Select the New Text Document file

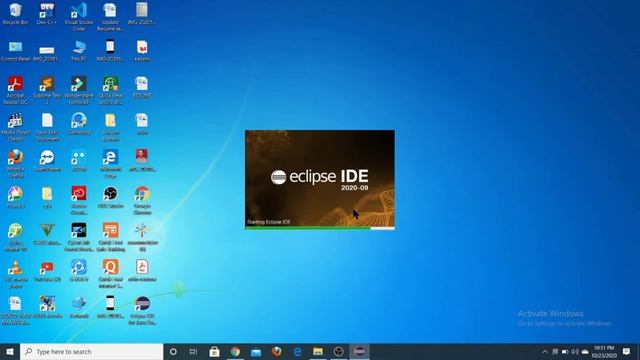pos(47,127)
